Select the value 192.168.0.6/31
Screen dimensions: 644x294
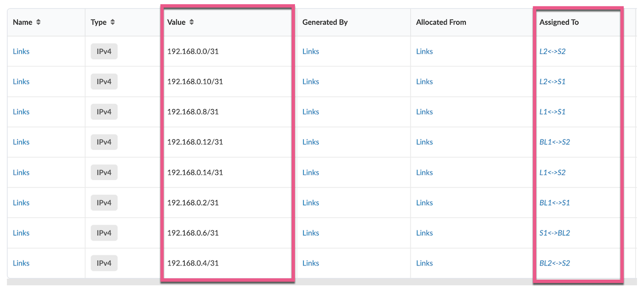(x=193, y=233)
